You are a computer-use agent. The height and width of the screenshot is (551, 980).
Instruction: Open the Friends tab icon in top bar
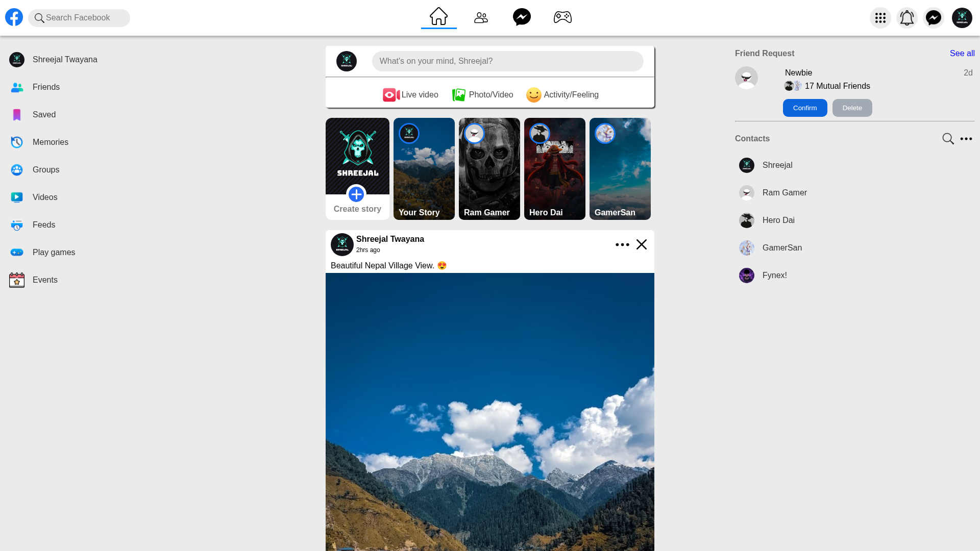[x=481, y=18]
